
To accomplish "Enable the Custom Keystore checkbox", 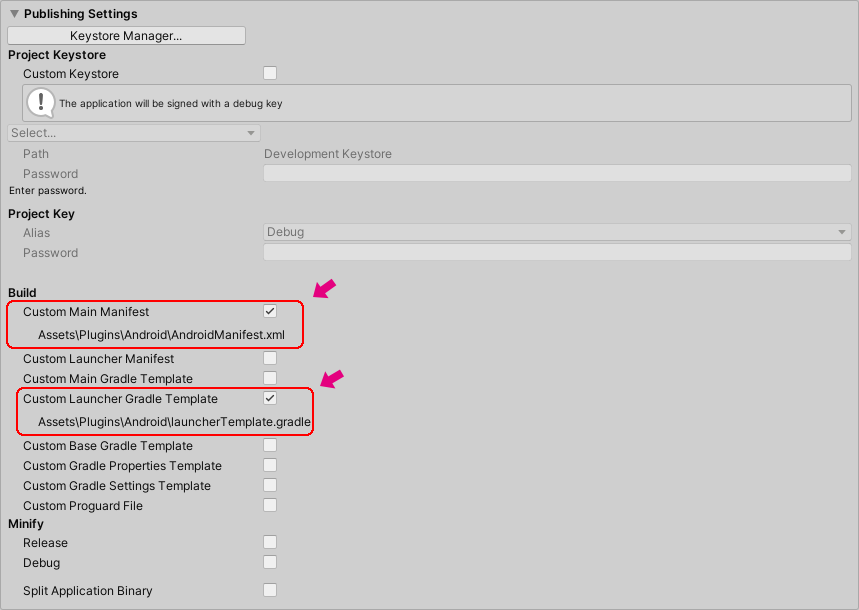I will 270,73.
